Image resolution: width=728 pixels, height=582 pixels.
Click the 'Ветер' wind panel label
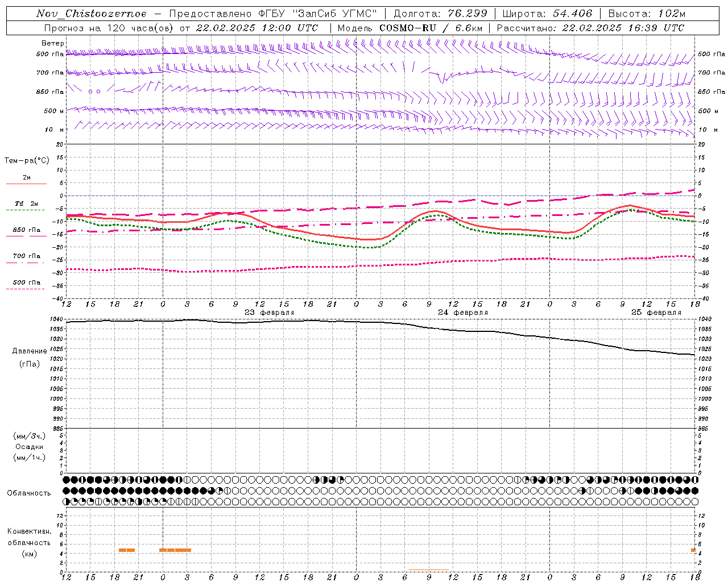pos(53,43)
